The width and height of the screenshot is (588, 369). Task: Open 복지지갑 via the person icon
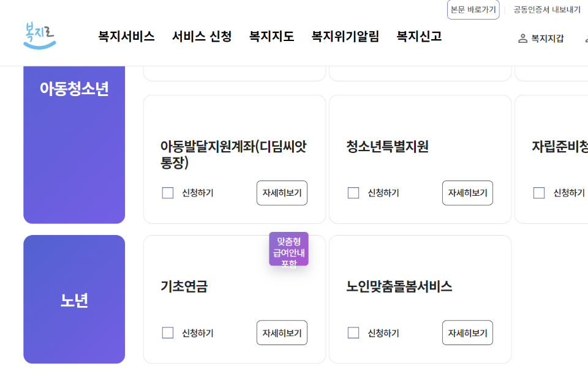(x=541, y=37)
